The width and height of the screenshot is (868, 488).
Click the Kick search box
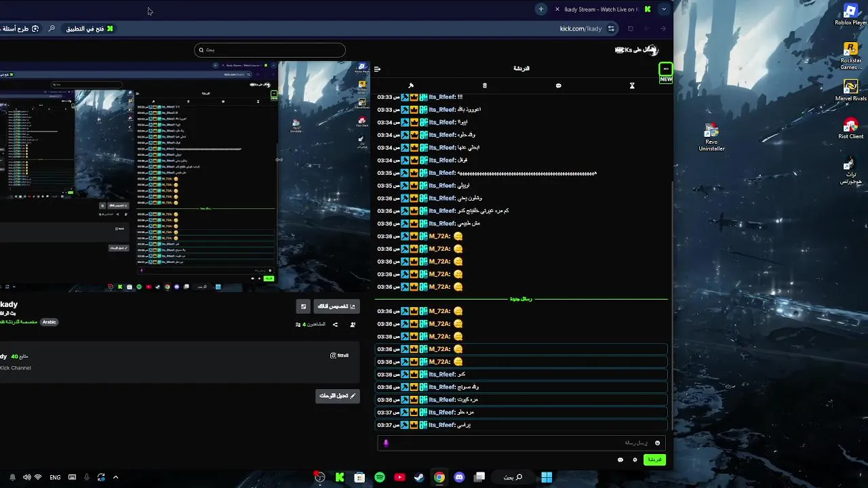click(x=269, y=49)
